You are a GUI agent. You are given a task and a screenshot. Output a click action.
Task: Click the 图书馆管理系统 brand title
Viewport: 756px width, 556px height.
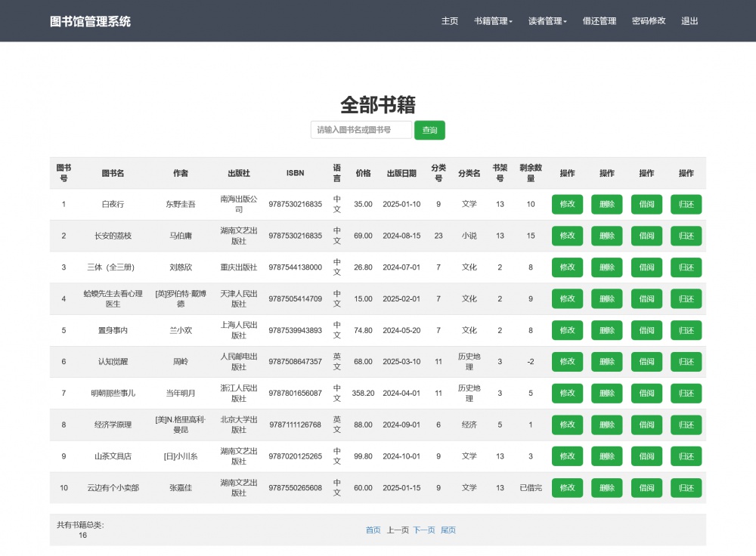[90, 21]
